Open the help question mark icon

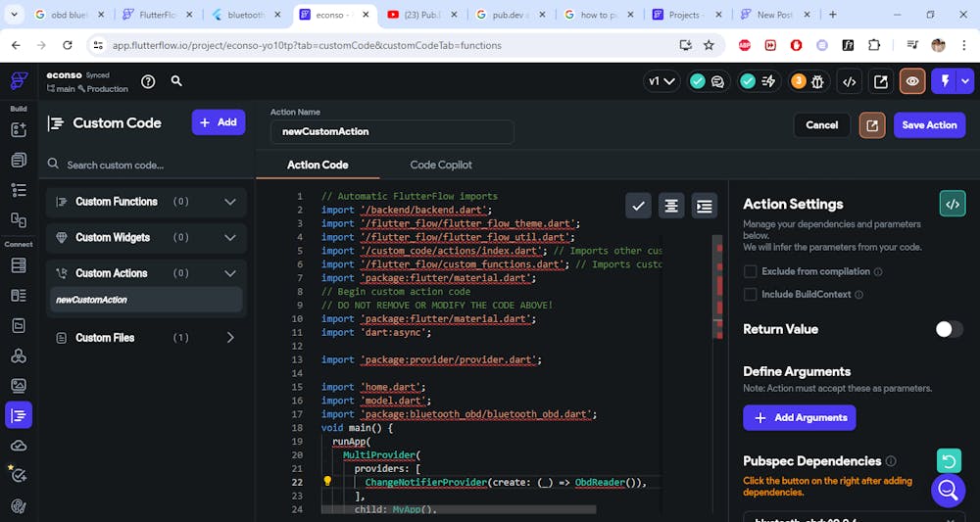pyautogui.click(x=148, y=81)
